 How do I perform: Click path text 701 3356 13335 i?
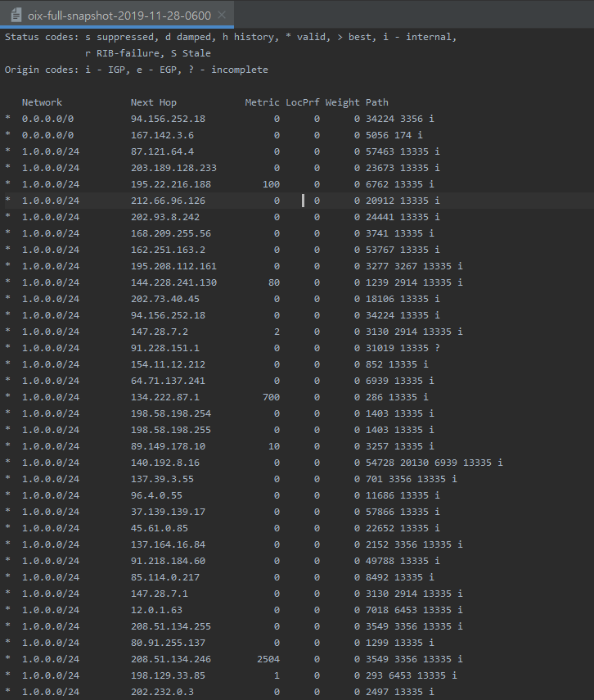click(412, 479)
